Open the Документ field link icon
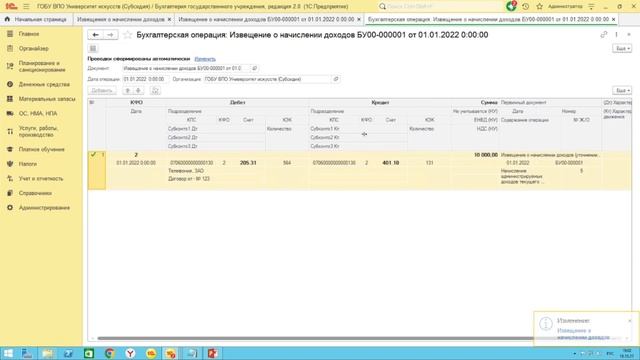The image size is (640, 360). coord(254,68)
